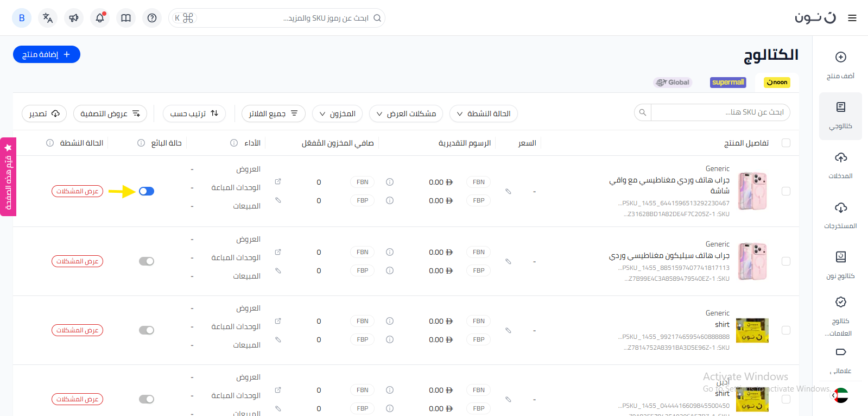Click the Export (تصدير) button
The width and height of the screenshot is (868, 416).
[44, 114]
